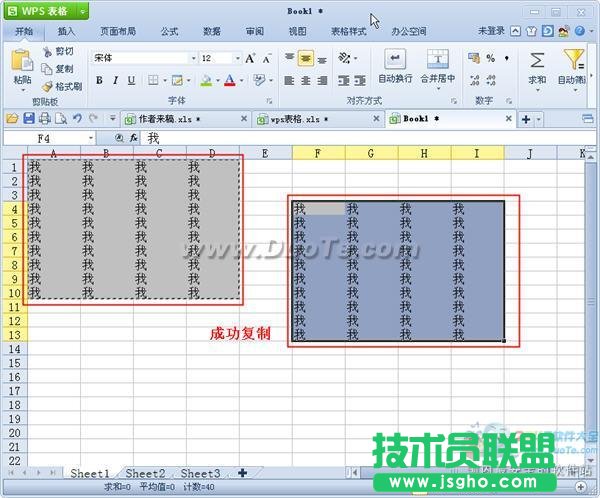Align cell text right

click(323, 80)
